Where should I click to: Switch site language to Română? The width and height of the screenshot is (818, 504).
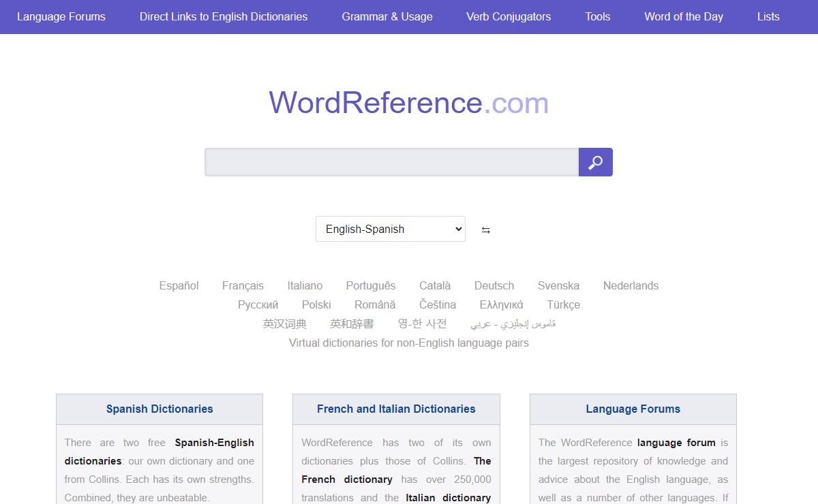coord(375,304)
